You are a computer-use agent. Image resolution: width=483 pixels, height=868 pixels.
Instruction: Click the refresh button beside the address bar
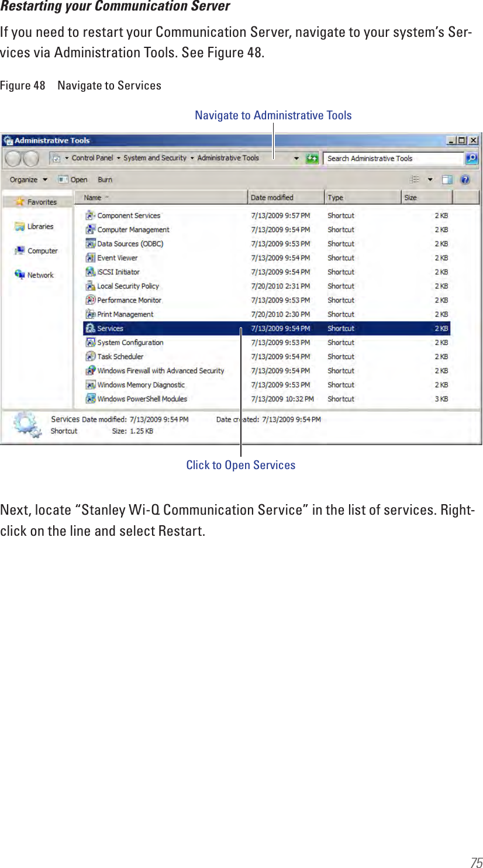click(x=313, y=158)
